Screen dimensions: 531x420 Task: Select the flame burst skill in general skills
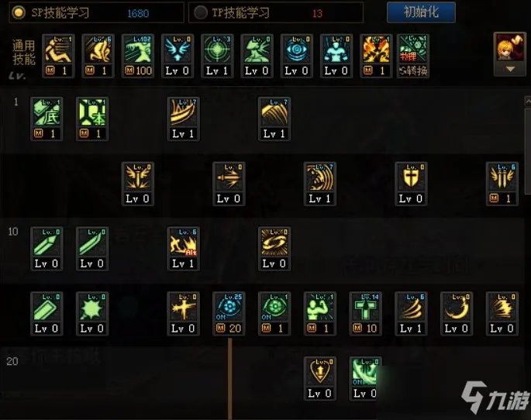[x=376, y=56]
